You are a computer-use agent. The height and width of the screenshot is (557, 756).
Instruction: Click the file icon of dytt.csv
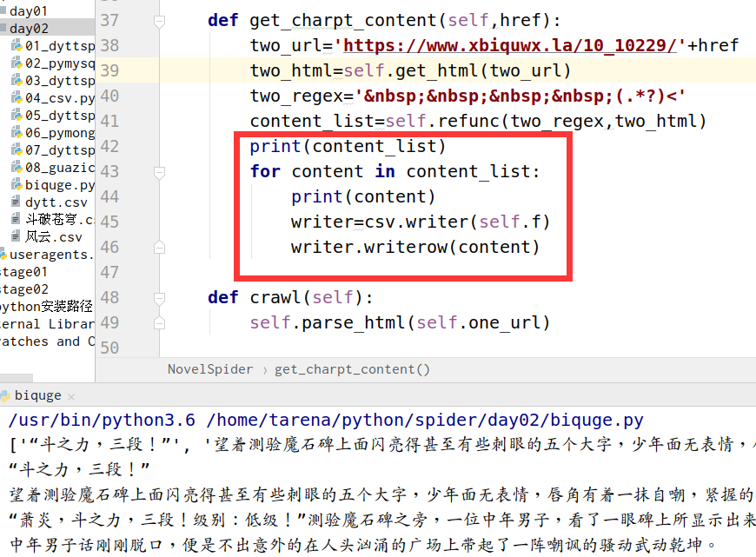click(16, 202)
